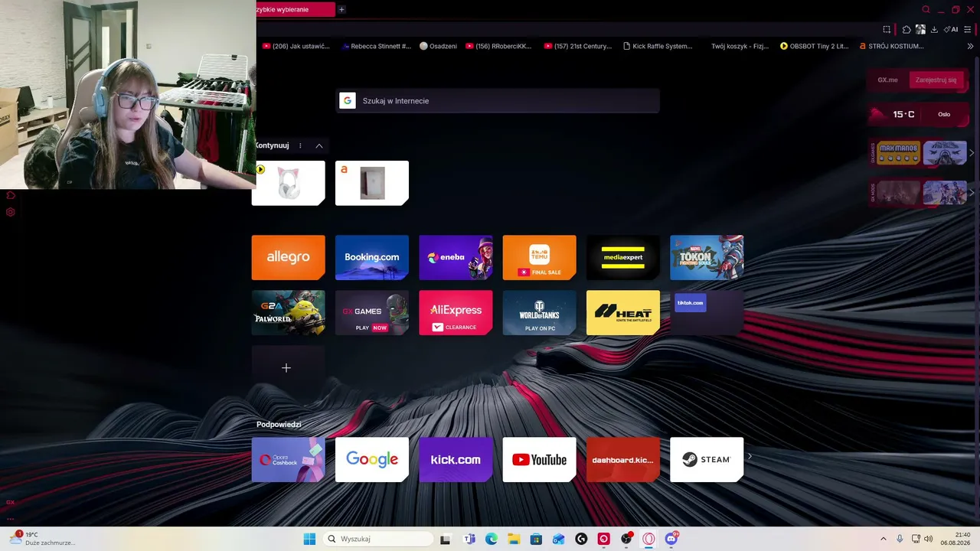Viewport: 980px width, 551px height.
Task: Show more GX Games with the arrow
Action: (x=972, y=153)
